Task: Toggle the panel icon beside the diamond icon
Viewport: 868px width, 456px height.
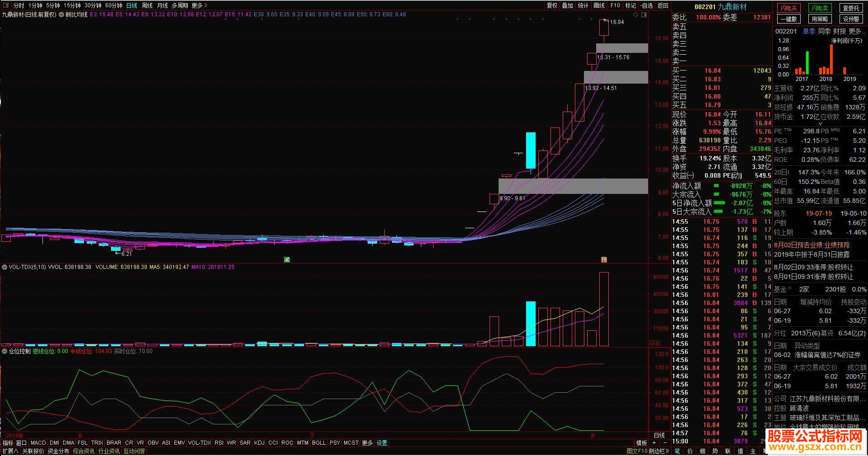Action: pos(644,15)
